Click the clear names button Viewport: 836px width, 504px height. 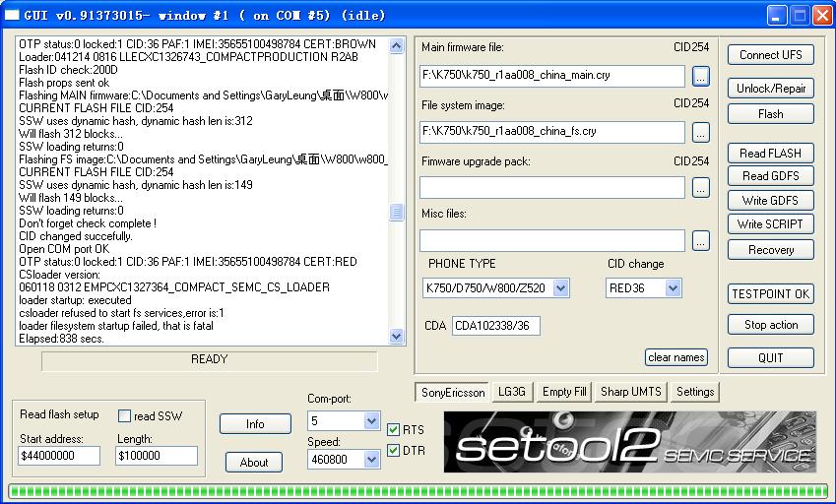pyautogui.click(x=676, y=357)
